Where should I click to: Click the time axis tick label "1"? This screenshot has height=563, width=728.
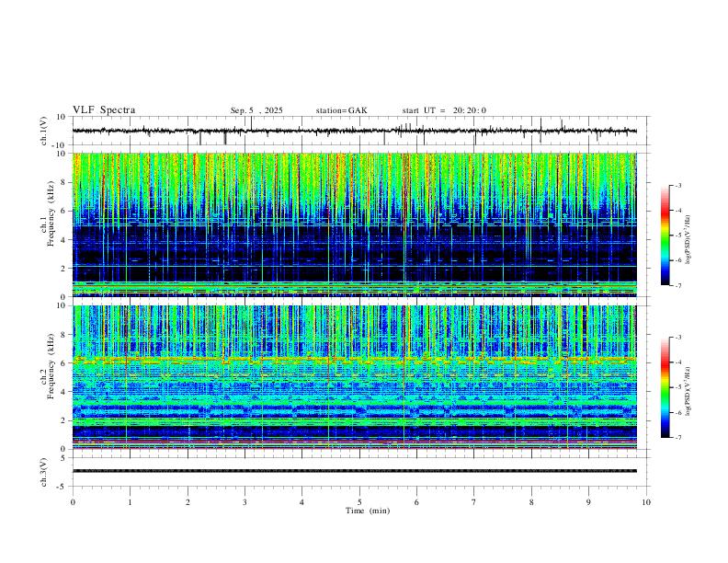coord(130,502)
